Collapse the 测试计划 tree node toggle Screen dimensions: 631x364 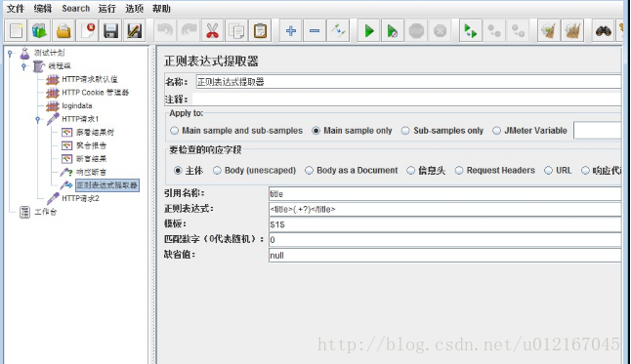[11, 53]
